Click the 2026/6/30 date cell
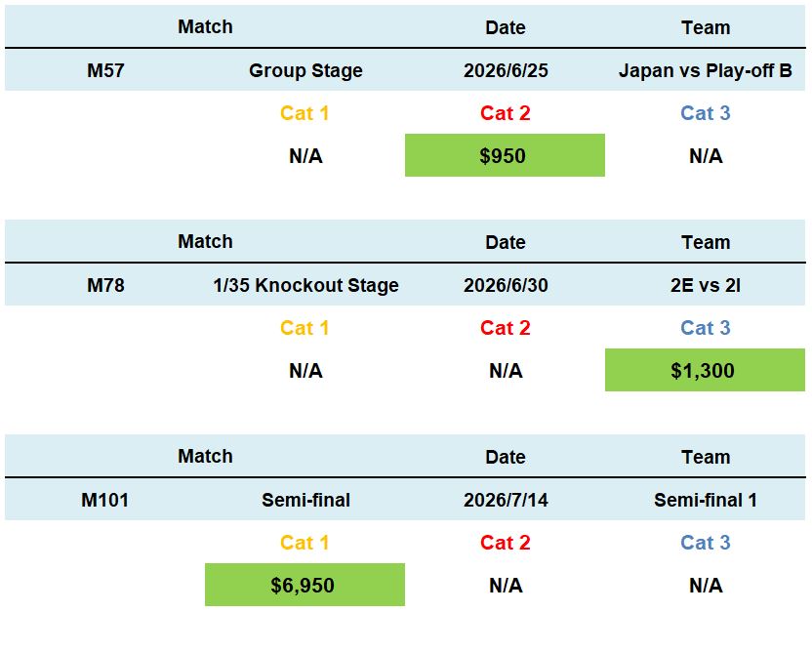 [x=505, y=285]
